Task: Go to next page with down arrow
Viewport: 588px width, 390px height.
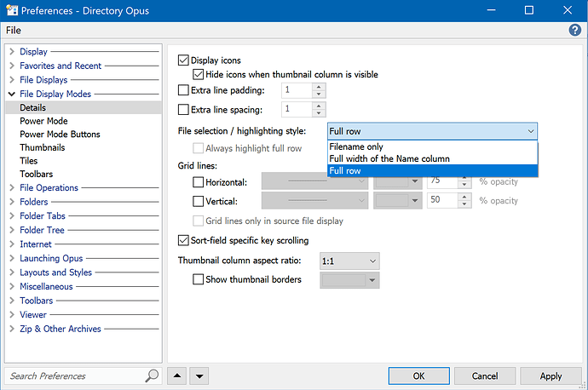Action: [199, 376]
